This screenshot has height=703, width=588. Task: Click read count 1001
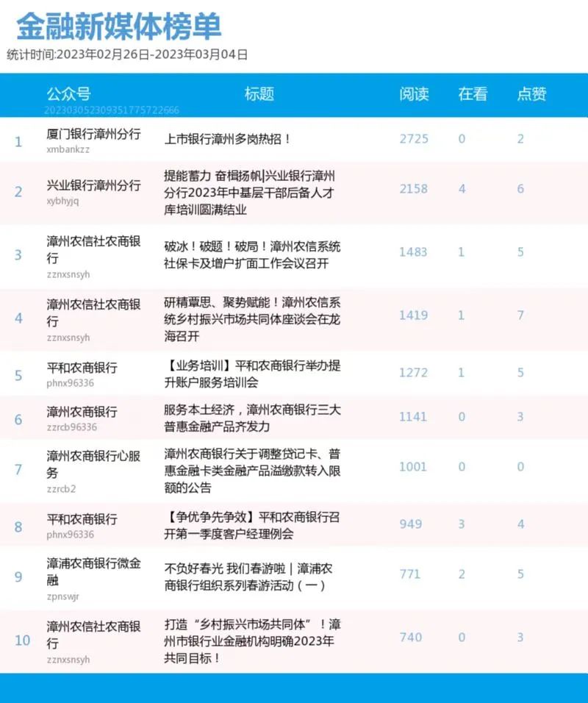414,467
